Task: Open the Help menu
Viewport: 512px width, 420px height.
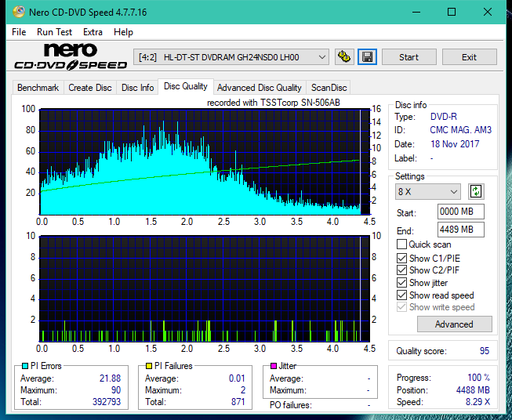Action: tap(123, 32)
